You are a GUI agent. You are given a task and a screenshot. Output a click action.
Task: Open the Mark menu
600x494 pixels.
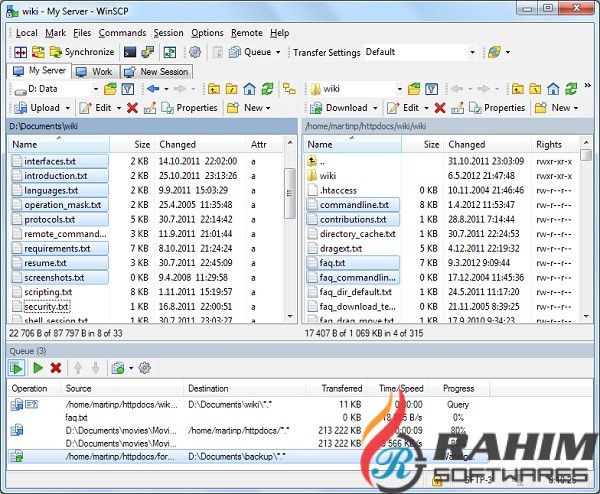55,33
